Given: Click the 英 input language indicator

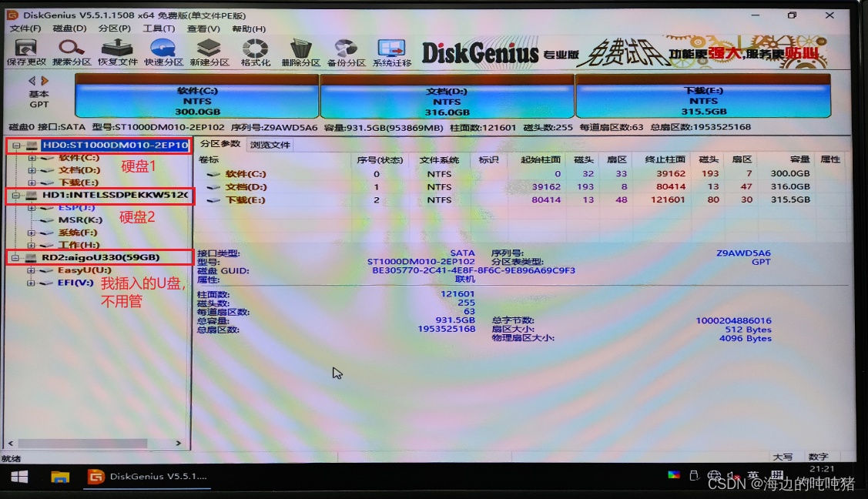Looking at the screenshot, I should tap(753, 476).
